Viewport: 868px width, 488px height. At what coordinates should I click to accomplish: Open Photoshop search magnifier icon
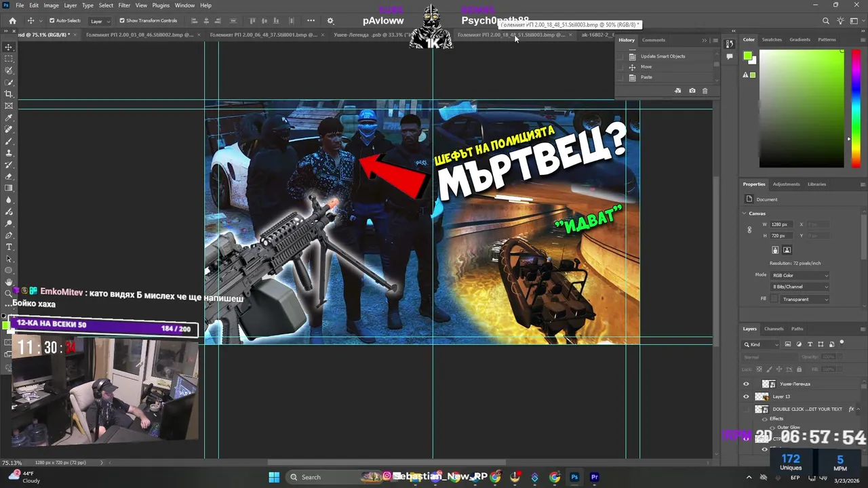click(x=826, y=21)
